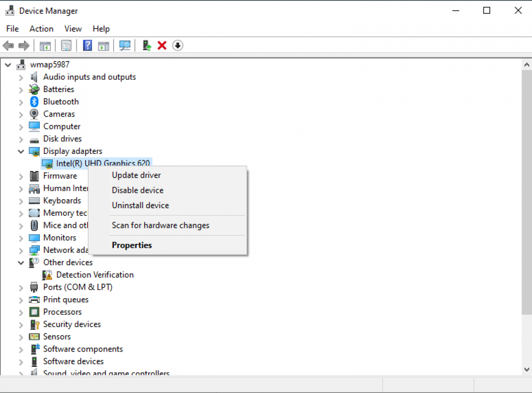Select the Firmware chip icon
The width and height of the screenshot is (532, 393).
34,176
